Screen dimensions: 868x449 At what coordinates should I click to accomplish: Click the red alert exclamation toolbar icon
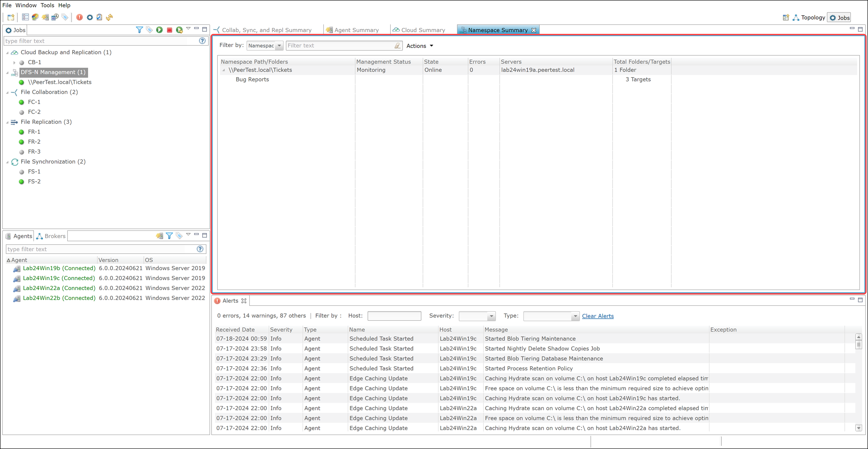point(79,17)
